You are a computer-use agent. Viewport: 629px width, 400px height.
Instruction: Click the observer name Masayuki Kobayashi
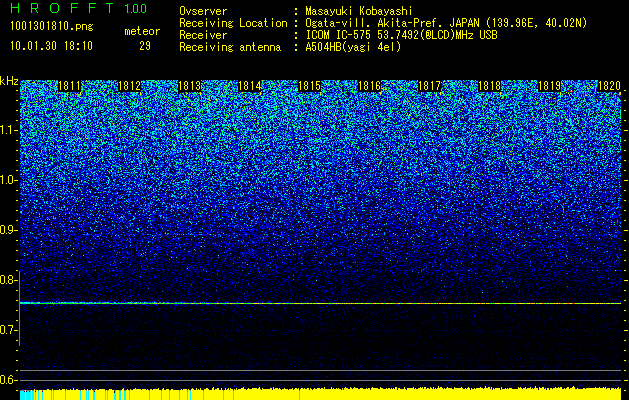[358, 11]
